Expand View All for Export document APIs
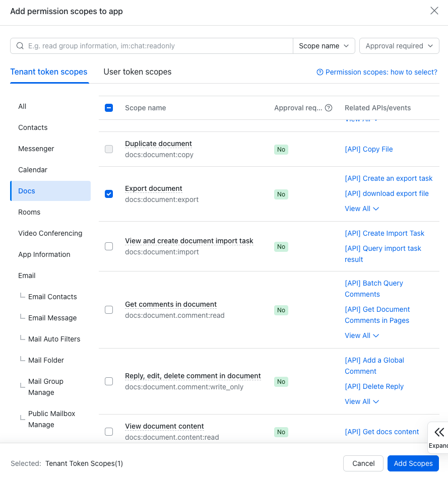The height and width of the screenshot is (477, 448). tap(361, 209)
